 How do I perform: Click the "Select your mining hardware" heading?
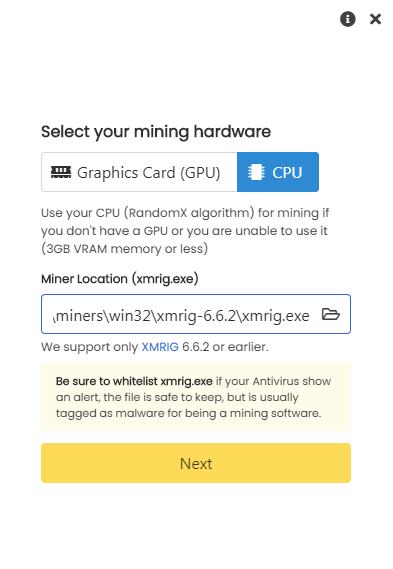click(x=156, y=131)
